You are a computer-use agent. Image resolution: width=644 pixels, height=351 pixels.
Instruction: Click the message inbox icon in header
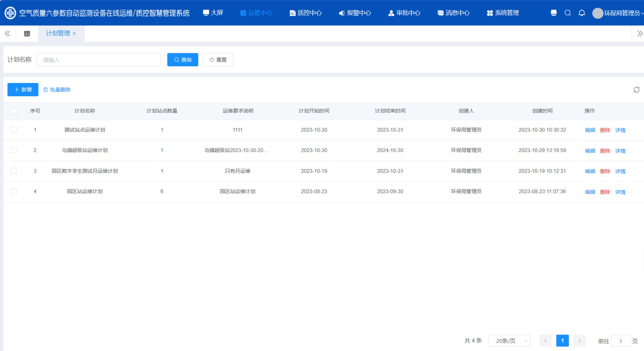(553, 13)
